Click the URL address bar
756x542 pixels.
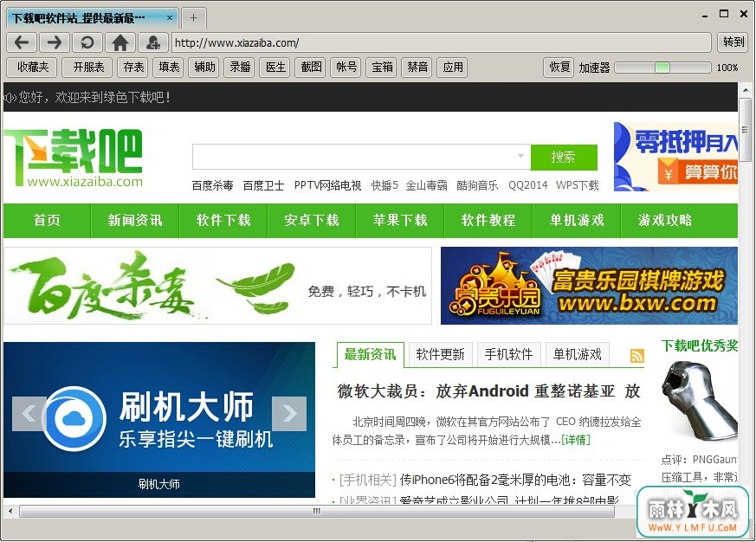(441, 42)
